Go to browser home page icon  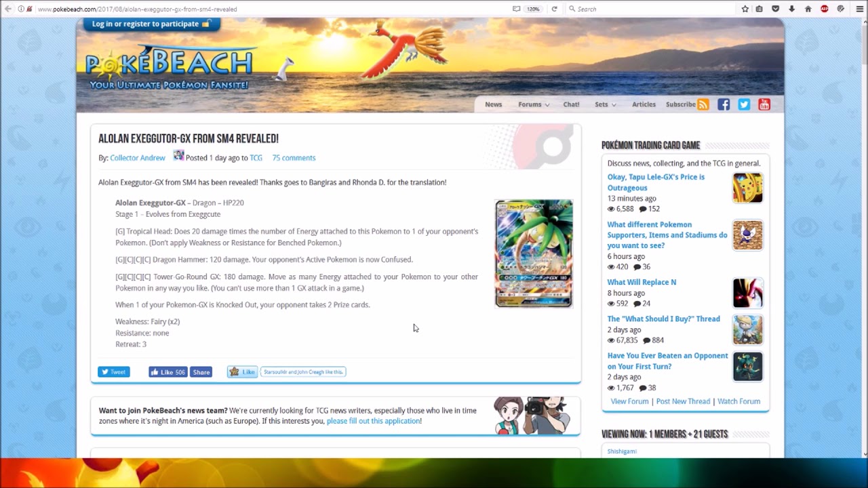tap(808, 9)
